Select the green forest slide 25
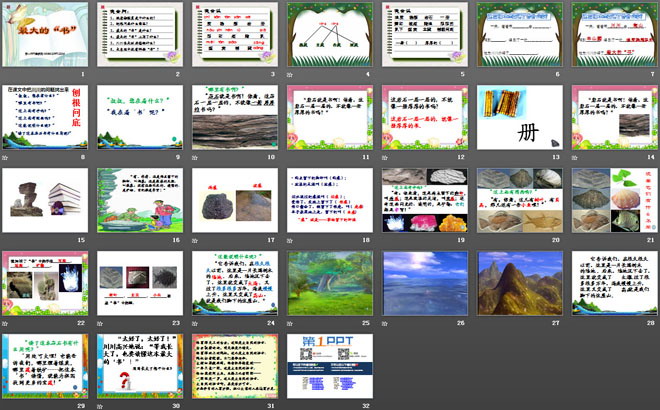Screen dimensions: 660x410 pos(329,283)
